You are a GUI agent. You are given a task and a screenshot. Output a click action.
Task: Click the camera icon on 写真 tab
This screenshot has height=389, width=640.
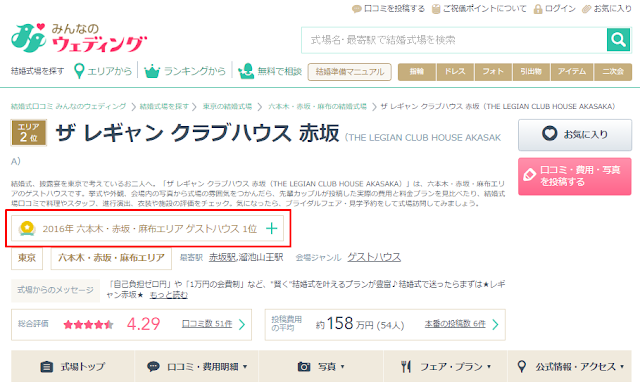(x=304, y=367)
